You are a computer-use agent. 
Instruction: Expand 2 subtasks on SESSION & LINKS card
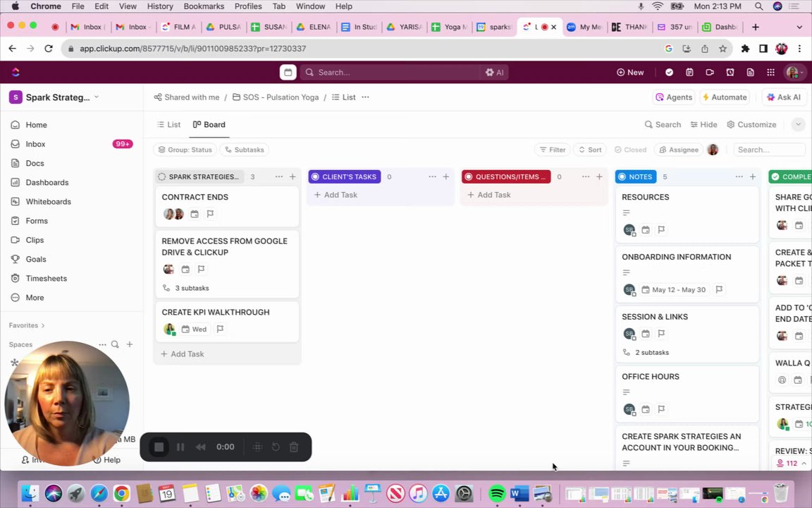pyautogui.click(x=646, y=353)
